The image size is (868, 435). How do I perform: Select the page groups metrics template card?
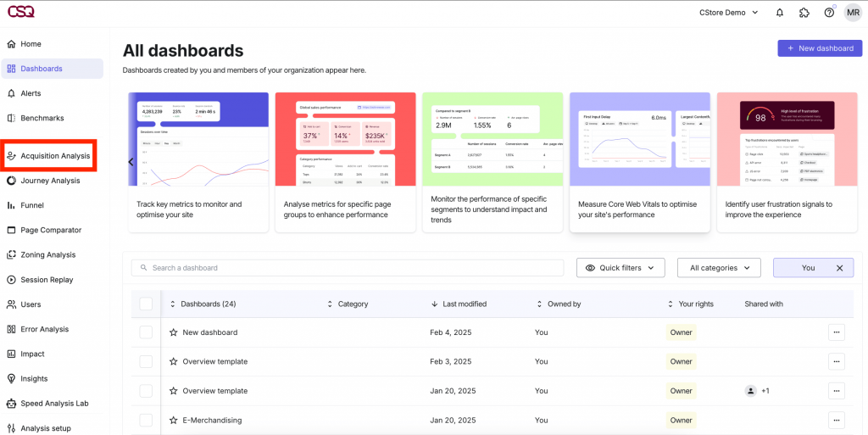pyautogui.click(x=346, y=162)
